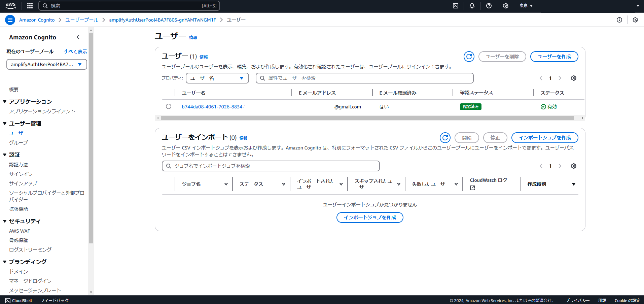The image size is (644, 304).
Task: Open グループ in the sidebar
Action: click(19, 143)
